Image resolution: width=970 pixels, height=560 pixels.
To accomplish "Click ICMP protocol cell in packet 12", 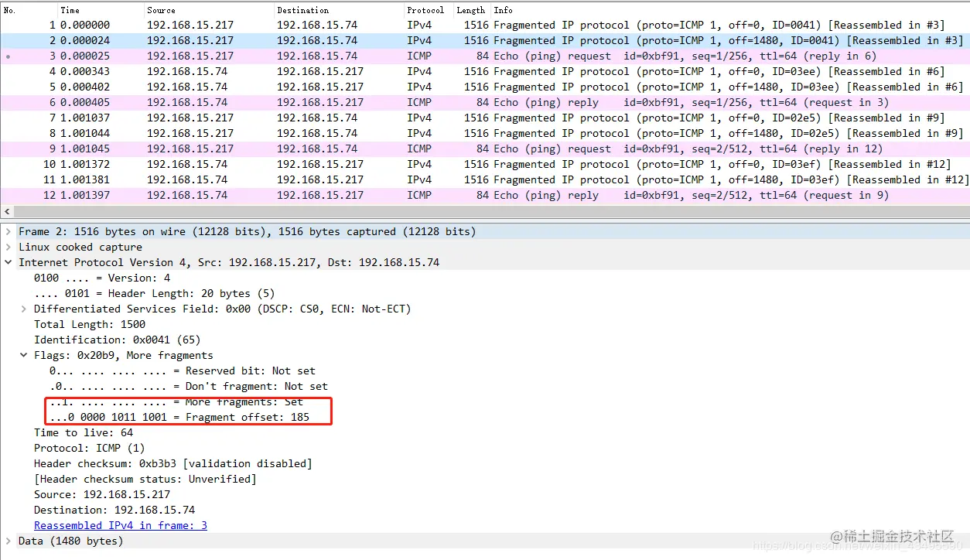I will pos(419,195).
